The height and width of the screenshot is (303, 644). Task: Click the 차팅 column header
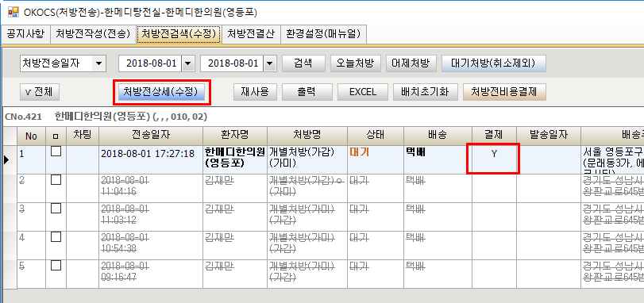tap(83, 136)
